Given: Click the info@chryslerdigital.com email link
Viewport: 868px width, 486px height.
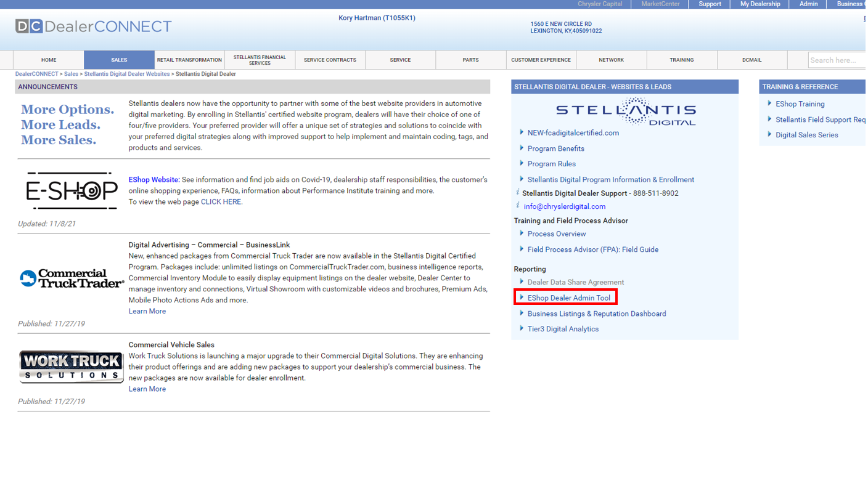Looking at the screenshot, I should click(x=564, y=206).
